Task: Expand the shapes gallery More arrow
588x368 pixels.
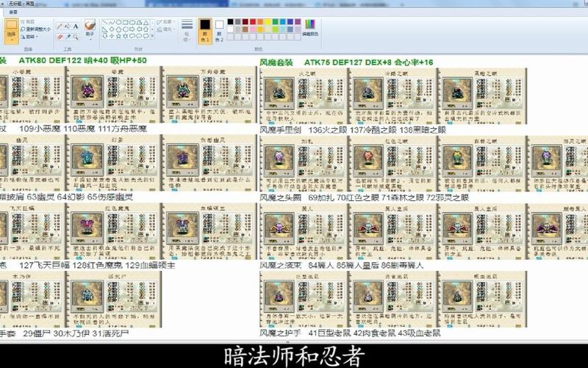Action: (x=152, y=35)
